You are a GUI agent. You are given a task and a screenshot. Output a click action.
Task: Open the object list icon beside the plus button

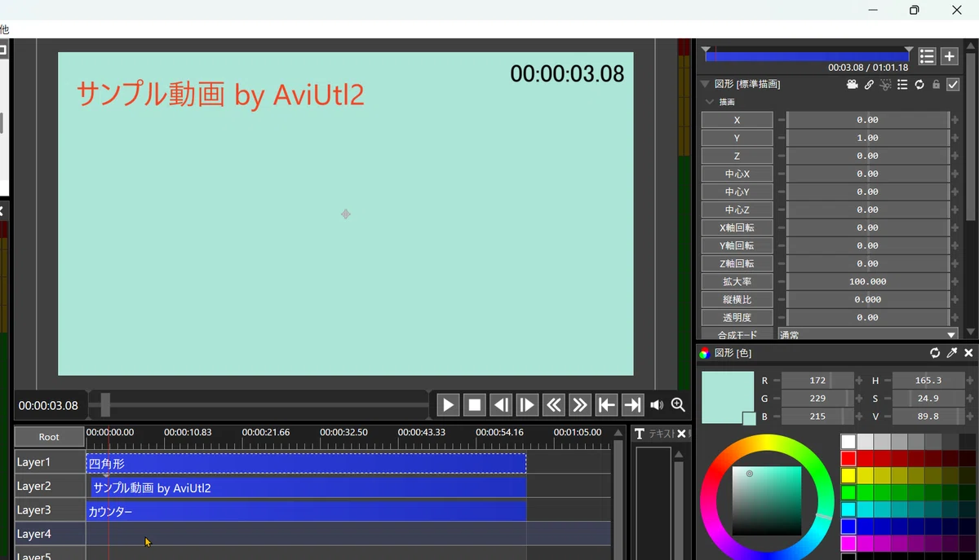click(x=927, y=56)
